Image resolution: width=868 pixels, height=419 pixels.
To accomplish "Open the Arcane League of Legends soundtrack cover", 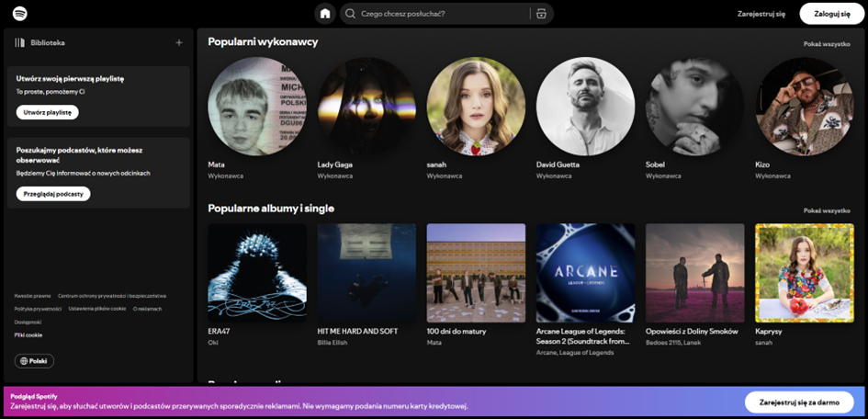I will [x=586, y=273].
